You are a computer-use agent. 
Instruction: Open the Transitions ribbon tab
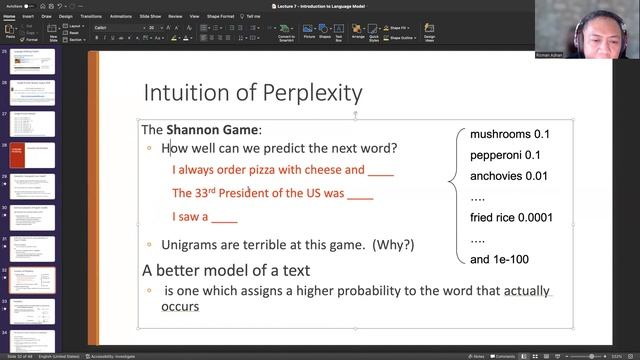tap(91, 16)
